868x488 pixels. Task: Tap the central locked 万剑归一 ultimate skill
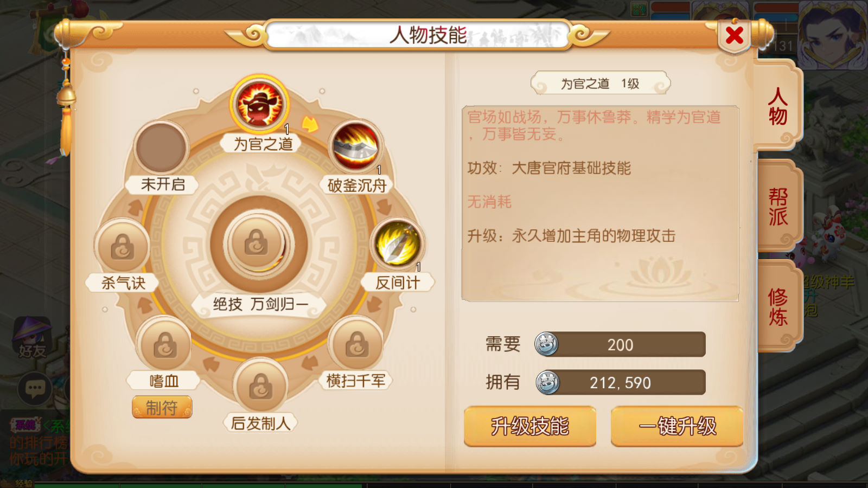[x=259, y=243]
